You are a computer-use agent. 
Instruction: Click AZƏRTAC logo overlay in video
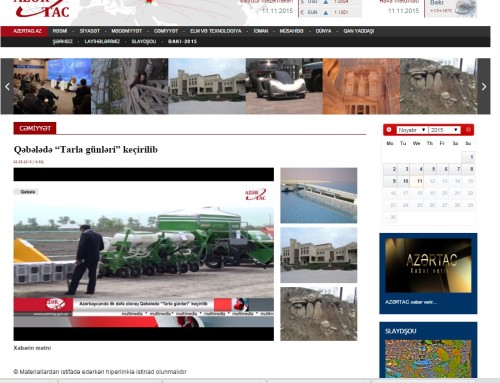click(x=255, y=195)
